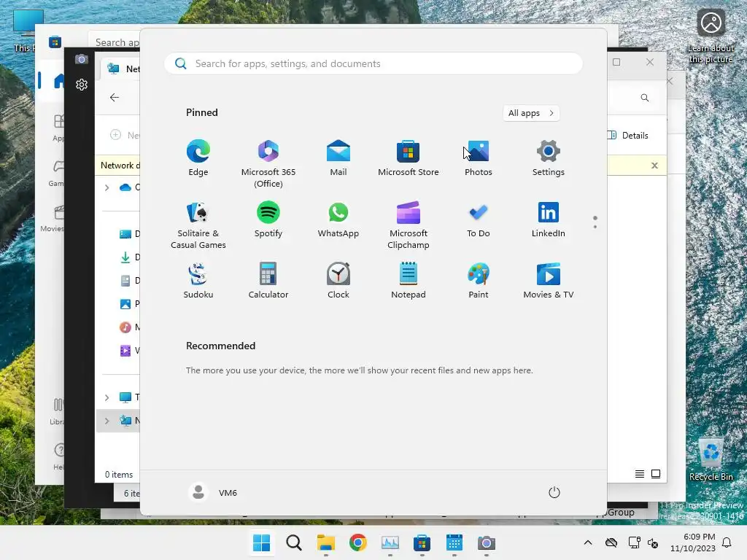This screenshot has height=560, width=747.
Task: Expand the This PC tree node
Action: click(x=107, y=397)
